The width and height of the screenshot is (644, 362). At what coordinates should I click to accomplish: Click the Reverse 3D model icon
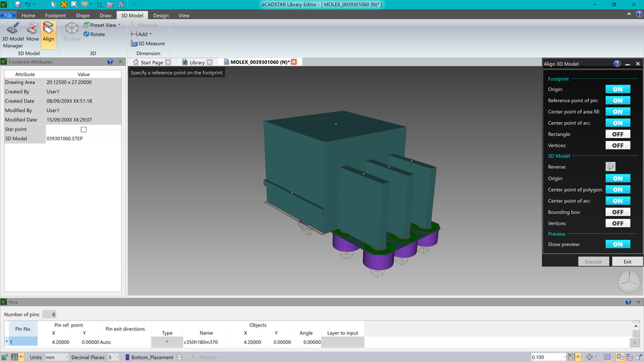610,167
